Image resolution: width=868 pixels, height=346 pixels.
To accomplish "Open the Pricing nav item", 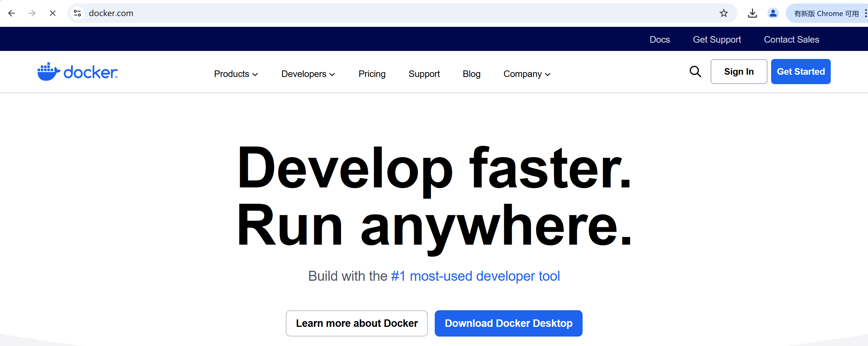I will (x=372, y=74).
